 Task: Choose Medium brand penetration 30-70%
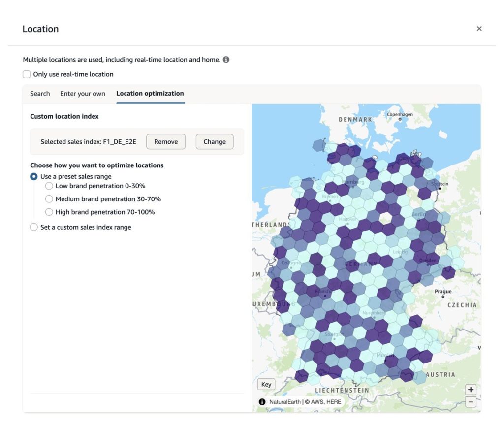click(x=49, y=199)
